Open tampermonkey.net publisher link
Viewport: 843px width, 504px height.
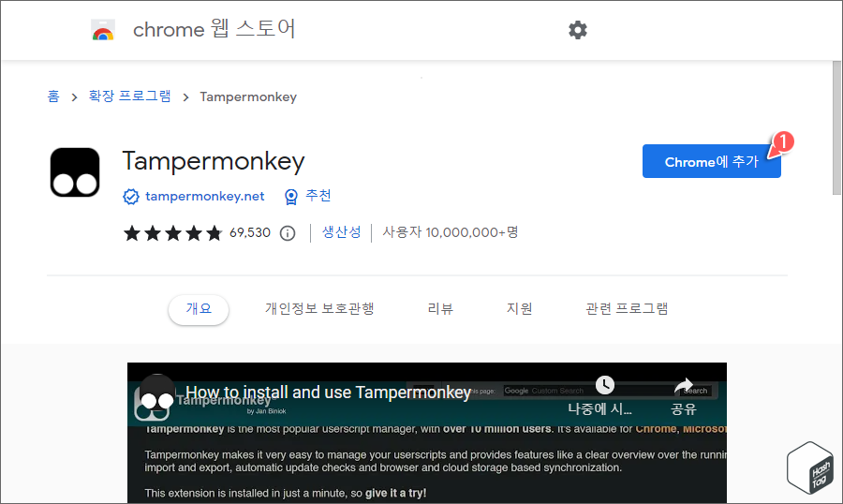(205, 197)
